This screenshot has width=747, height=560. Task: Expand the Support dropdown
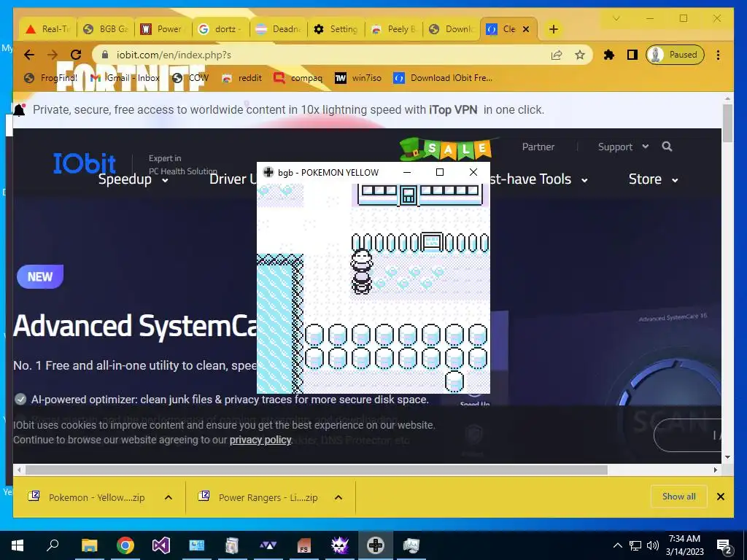coord(623,147)
